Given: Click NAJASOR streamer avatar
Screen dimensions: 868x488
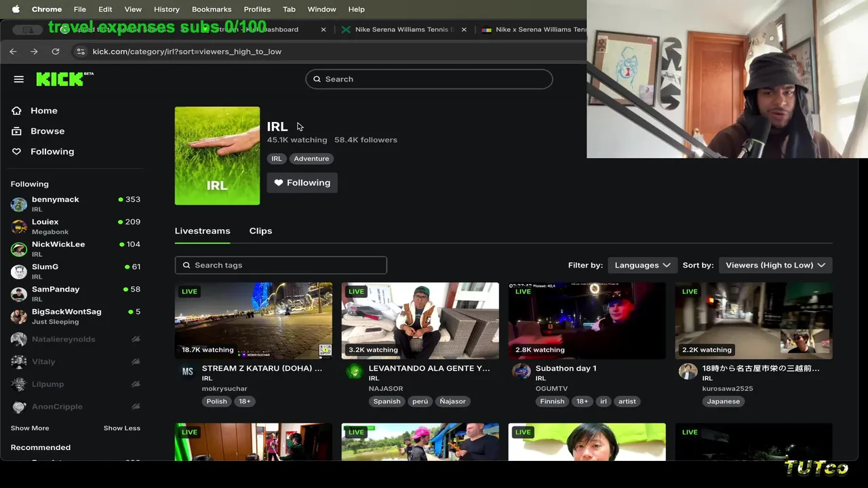Looking at the screenshot, I should coord(355,371).
